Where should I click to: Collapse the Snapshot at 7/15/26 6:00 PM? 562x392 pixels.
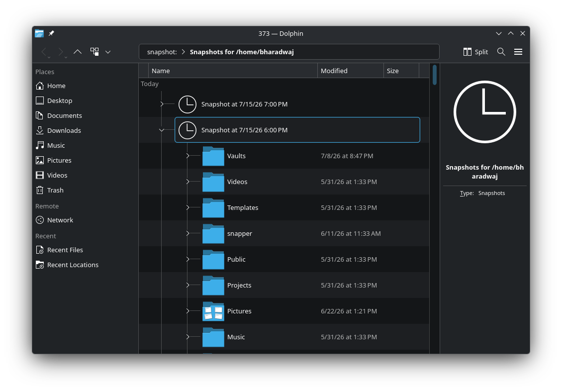click(x=162, y=130)
